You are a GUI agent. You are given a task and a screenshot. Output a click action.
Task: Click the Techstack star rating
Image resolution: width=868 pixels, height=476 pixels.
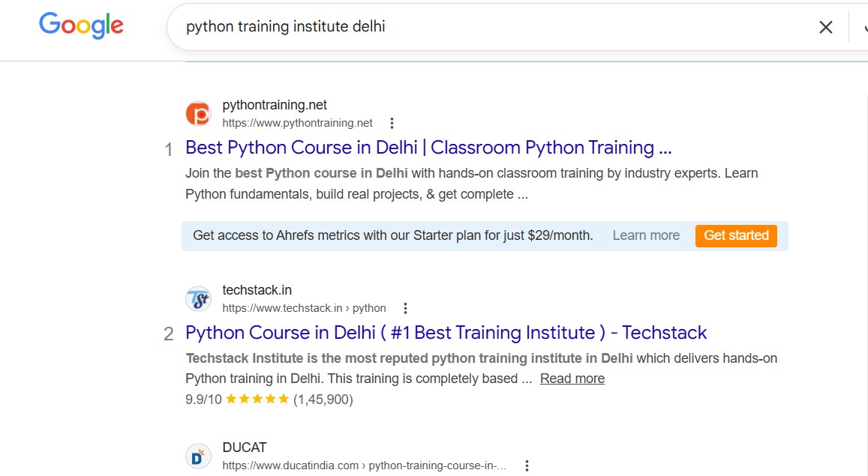tap(257, 400)
